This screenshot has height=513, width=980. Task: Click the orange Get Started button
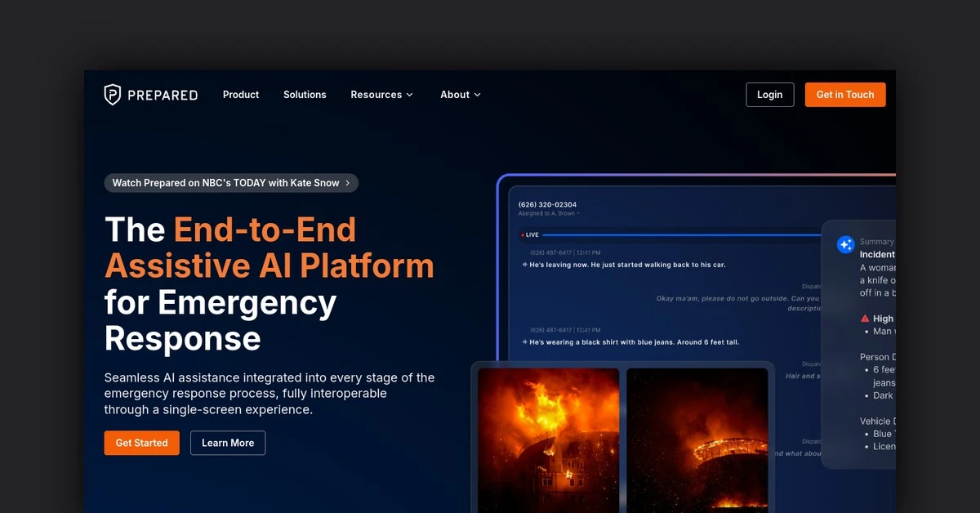[x=141, y=443]
